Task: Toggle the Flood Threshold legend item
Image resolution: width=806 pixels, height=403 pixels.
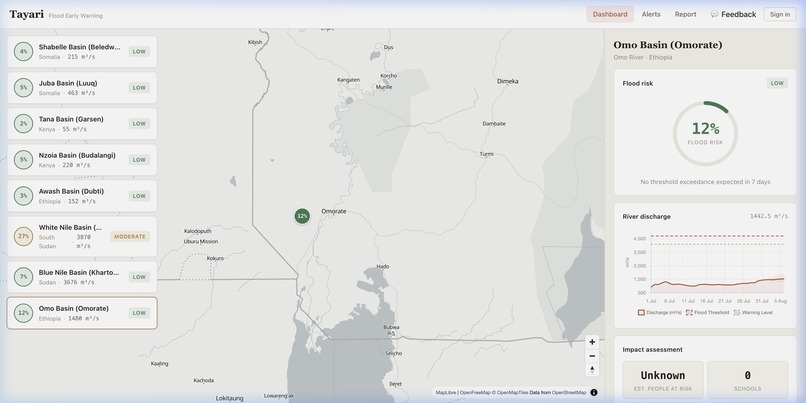Action: tap(707, 313)
